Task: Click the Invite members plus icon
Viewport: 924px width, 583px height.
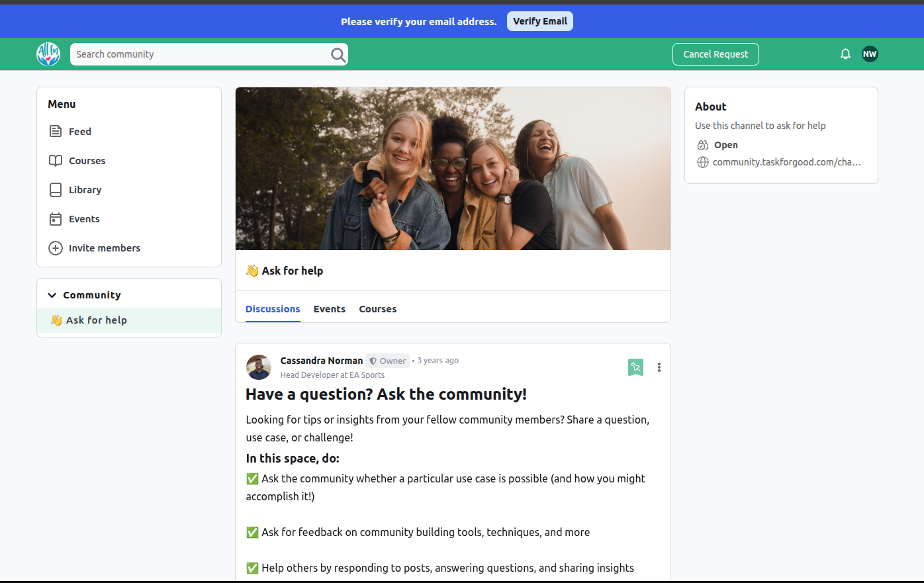Action: (56, 248)
